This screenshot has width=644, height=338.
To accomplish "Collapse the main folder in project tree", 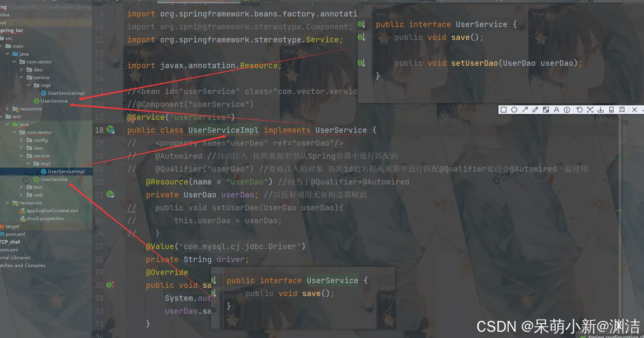I will 1,46.
